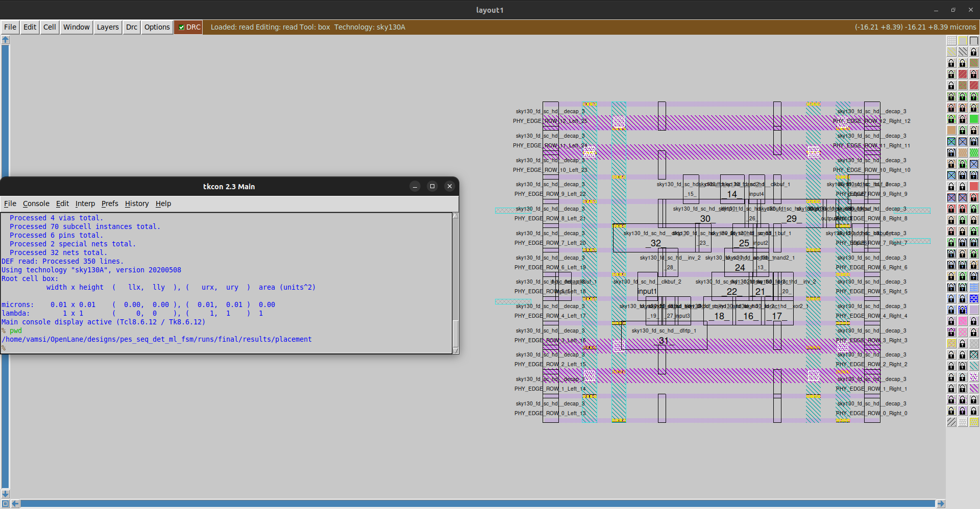Pick the solid tan layer swatch

[x=951, y=131]
